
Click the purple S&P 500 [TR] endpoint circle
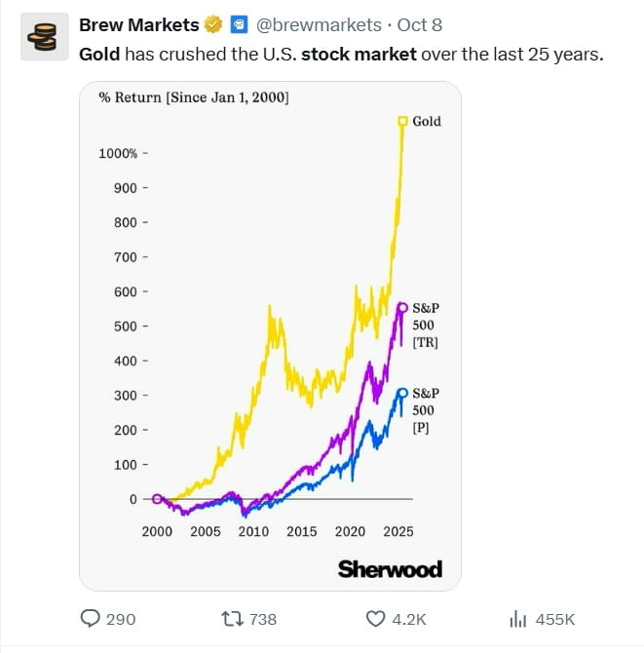tap(402, 308)
